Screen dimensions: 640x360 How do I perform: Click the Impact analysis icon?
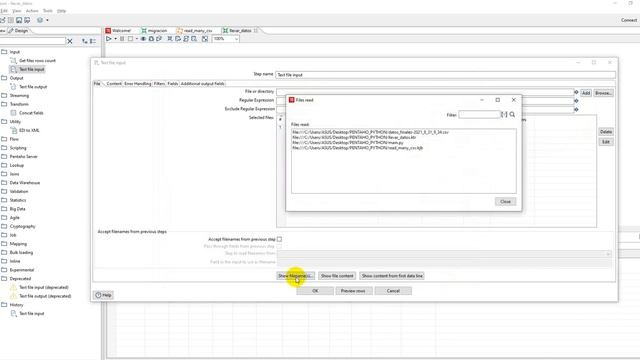pos(178,39)
